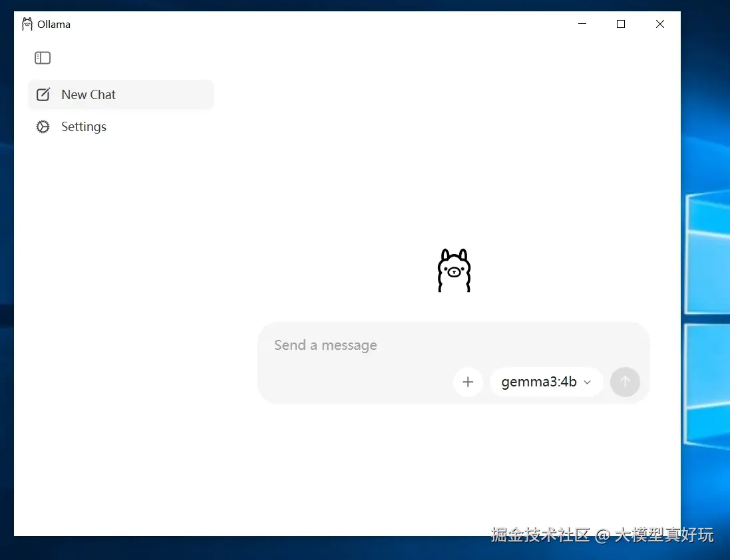Click the gear icon beside Settings
730x560 pixels.
[x=43, y=126]
